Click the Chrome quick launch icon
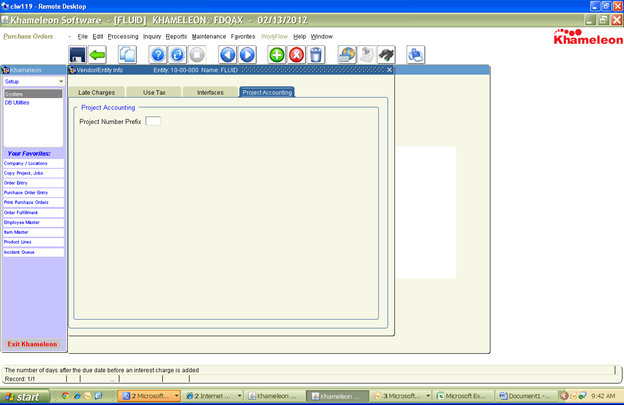This screenshot has height=405, width=624. click(65, 396)
